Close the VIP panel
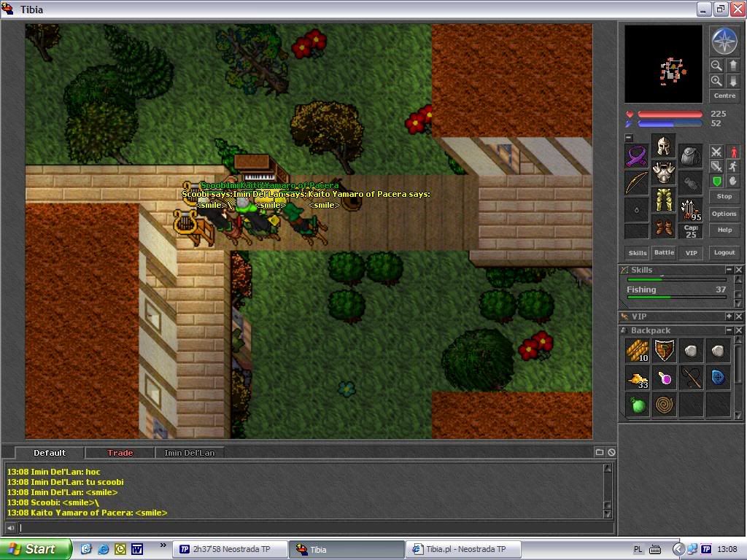 click(x=738, y=316)
